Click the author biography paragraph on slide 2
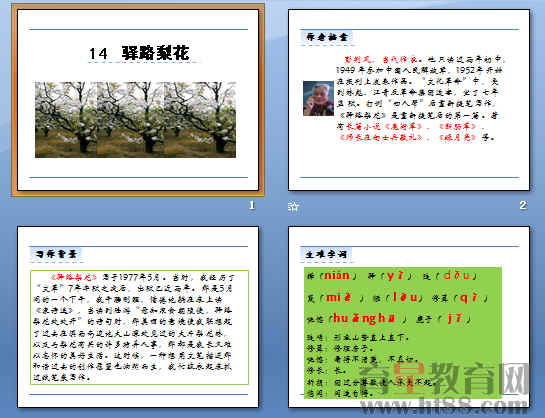The width and height of the screenshot is (545, 418). 418,98
